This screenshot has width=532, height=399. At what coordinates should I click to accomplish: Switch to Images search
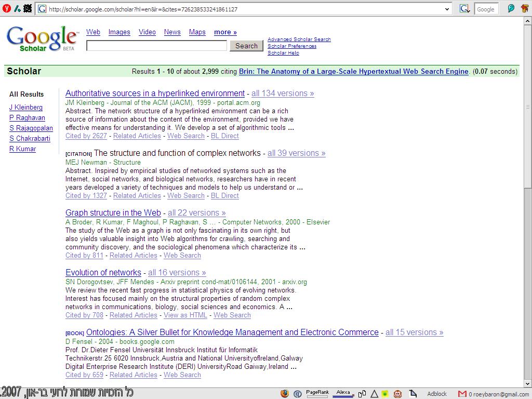coord(119,32)
